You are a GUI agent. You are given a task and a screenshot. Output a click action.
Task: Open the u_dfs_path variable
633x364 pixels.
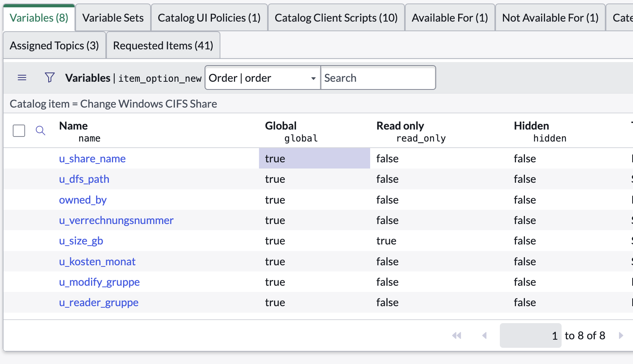(84, 179)
